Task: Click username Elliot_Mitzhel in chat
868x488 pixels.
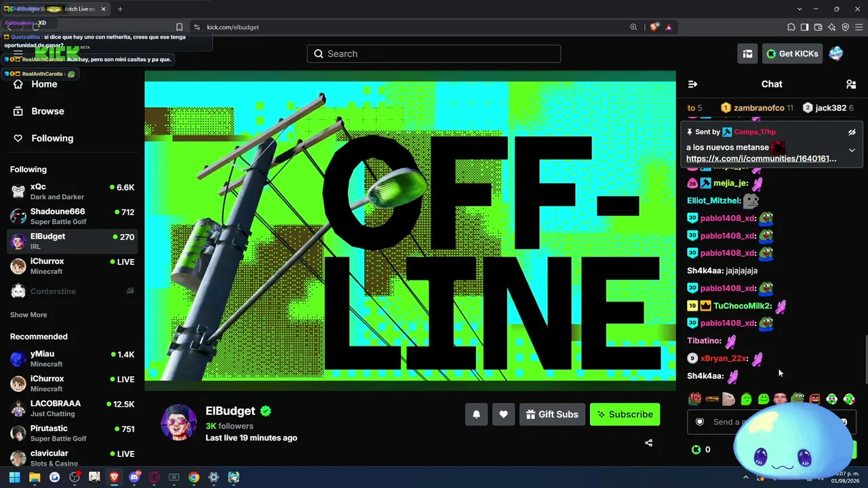Action: [713, 201]
